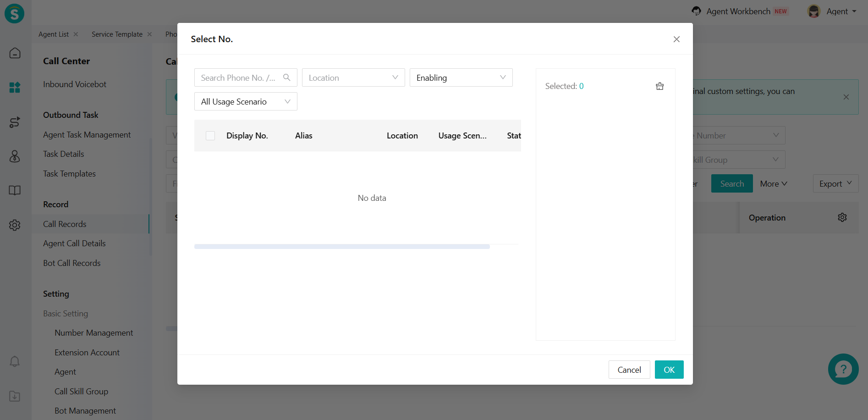Open the Location dropdown in dialog
The image size is (868, 420).
coord(353,77)
